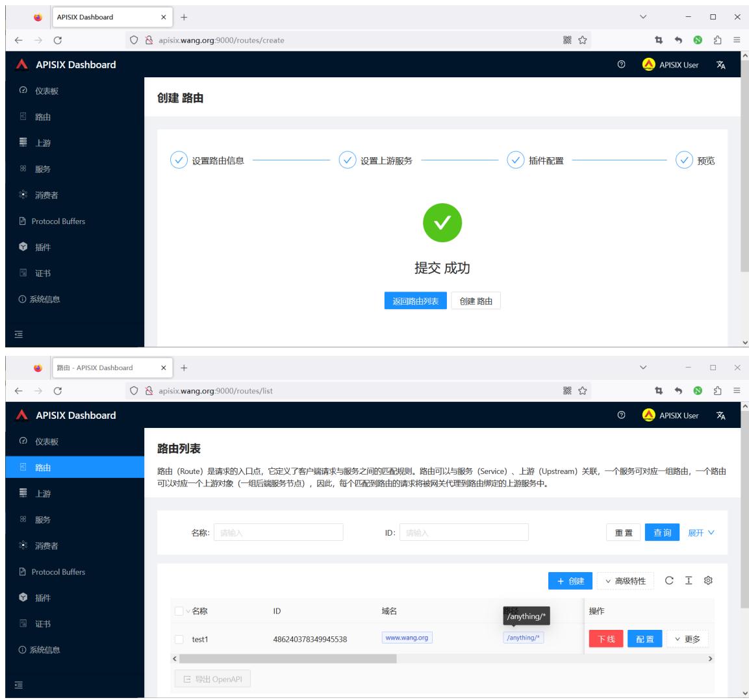Open 更多 dropdown for test1 route

[x=687, y=639]
